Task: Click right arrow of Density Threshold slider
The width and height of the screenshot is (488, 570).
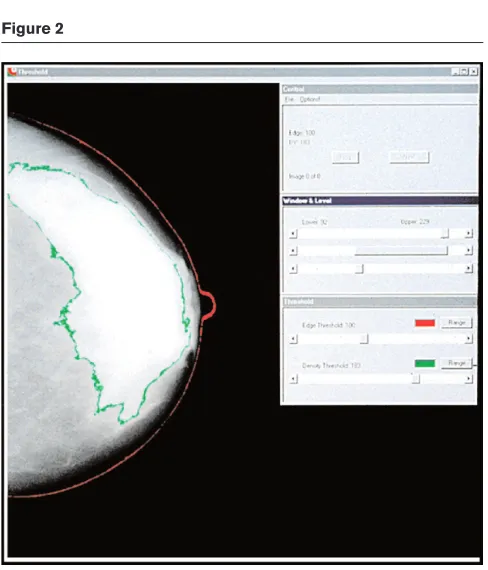Action: point(468,379)
